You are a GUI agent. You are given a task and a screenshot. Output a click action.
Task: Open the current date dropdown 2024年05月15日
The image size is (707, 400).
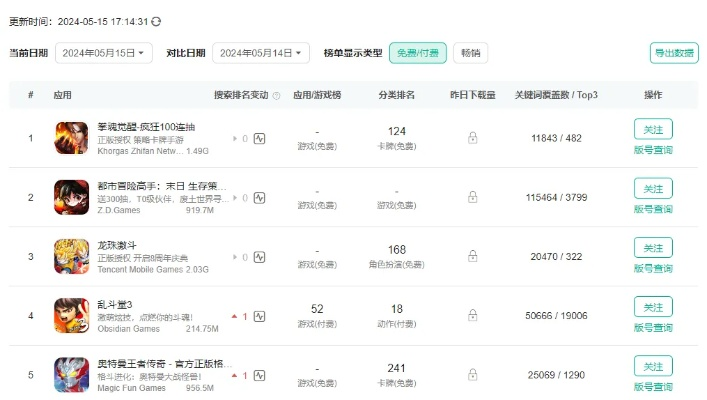point(104,53)
